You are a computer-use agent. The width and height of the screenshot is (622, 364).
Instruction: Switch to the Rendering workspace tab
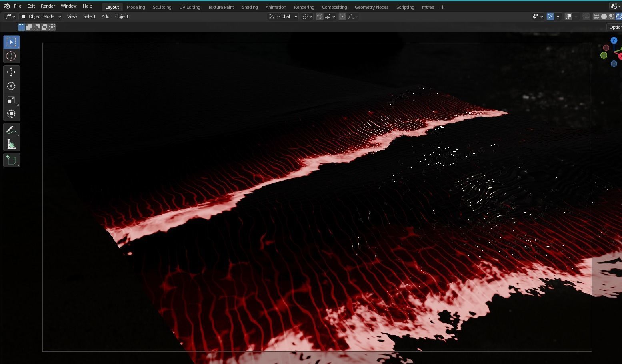point(304,7)
